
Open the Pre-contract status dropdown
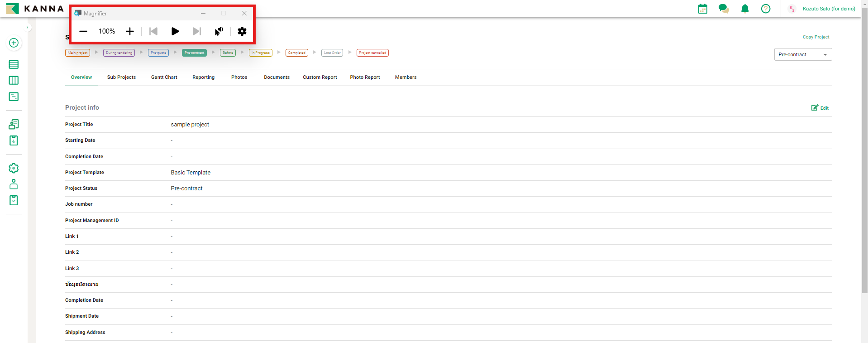[x=803, y=54]
